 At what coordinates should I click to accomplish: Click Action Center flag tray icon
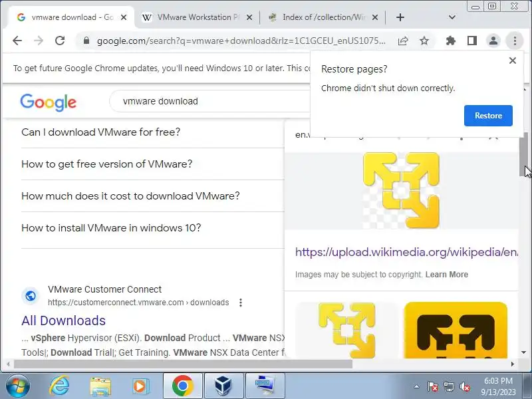click(x=432, y=386)
